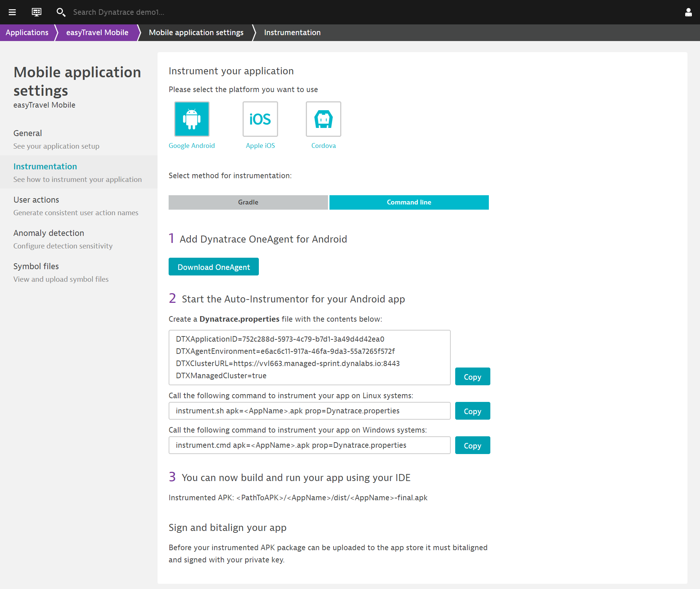
Task: Open Anomaly detection settings section
Action: tap(49, 233)
